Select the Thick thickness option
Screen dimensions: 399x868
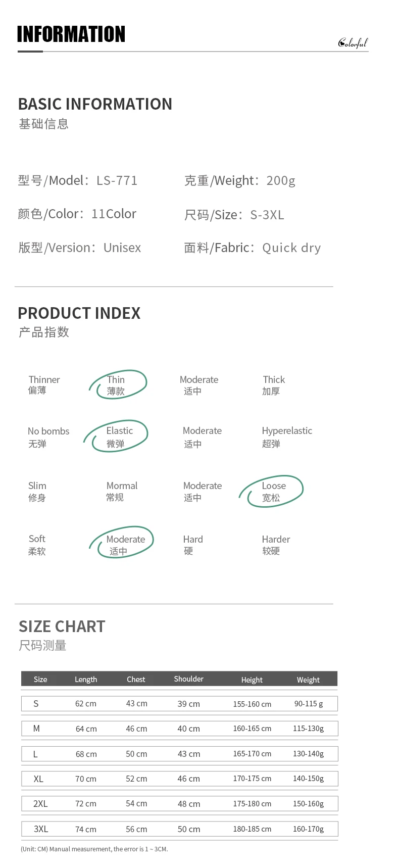(x=274, y=384)
